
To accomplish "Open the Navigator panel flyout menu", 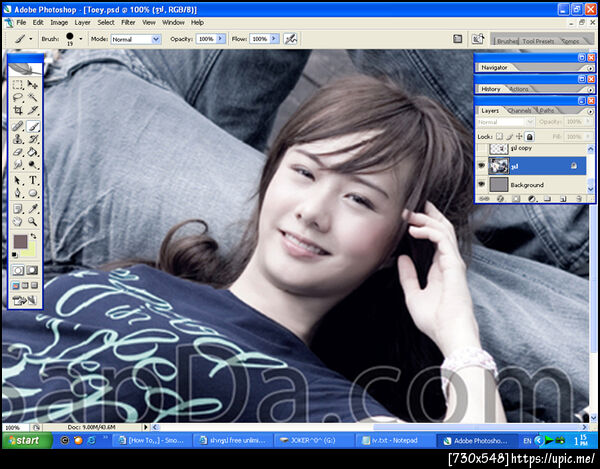I will [590, 68].
